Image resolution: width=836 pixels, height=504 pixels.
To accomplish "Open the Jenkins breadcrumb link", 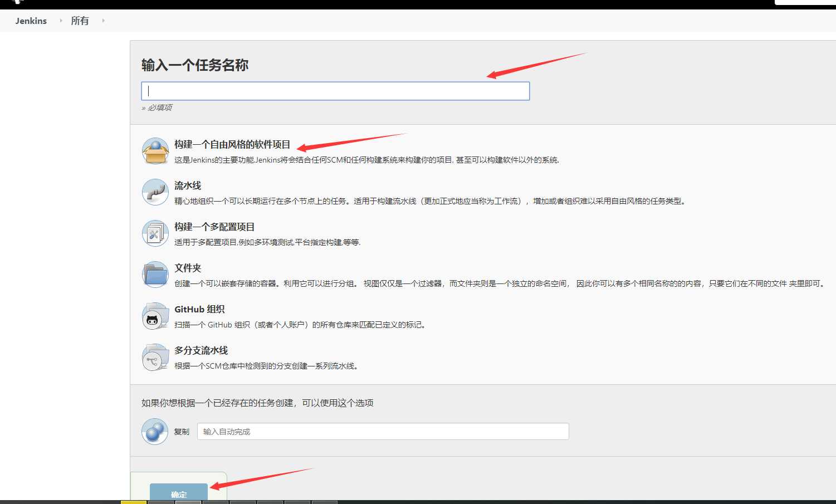I will [31, 21].
